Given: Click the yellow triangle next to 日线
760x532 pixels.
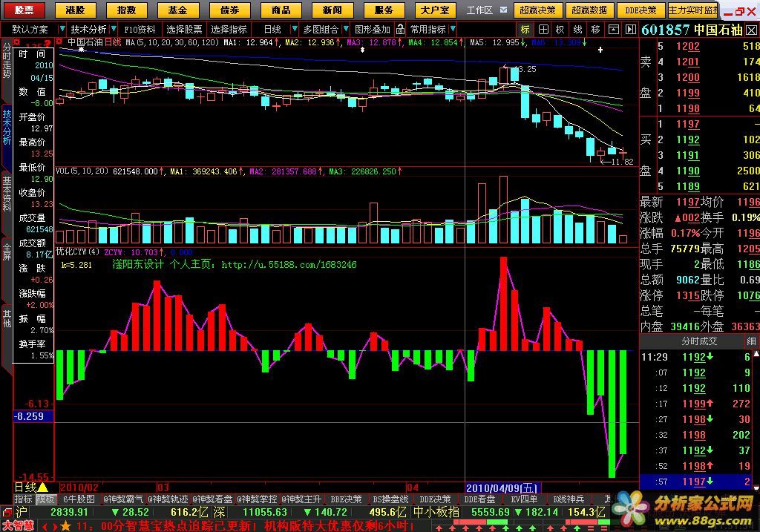Looking at the screenshot, I should click(x=42, y=487).
